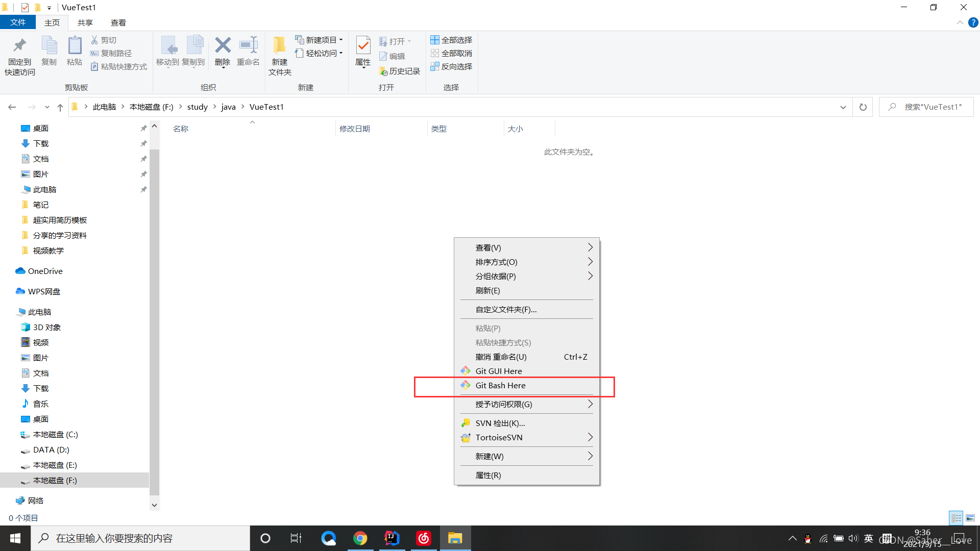Screen dimensions: 980x551
Task: Expand the address bar history dropdown
Action: pyautogui.click(x=843, y=107)
